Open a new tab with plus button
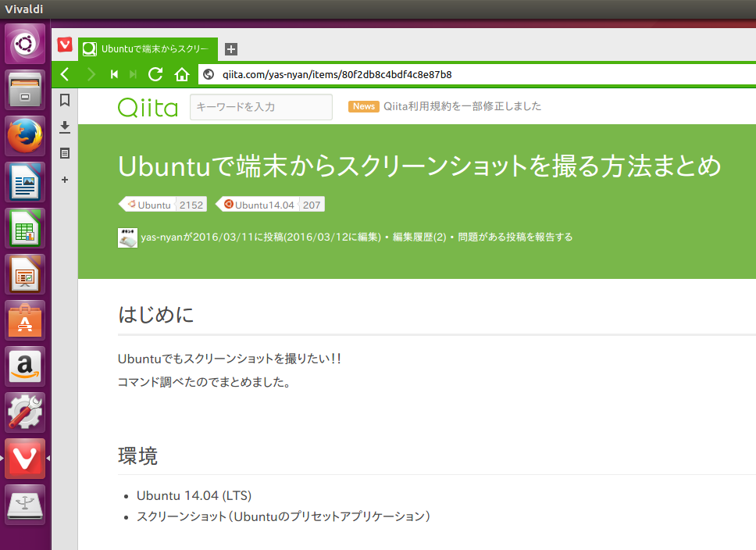The width and height of the screenshot is (756, 550). click(x=231, y=49)
